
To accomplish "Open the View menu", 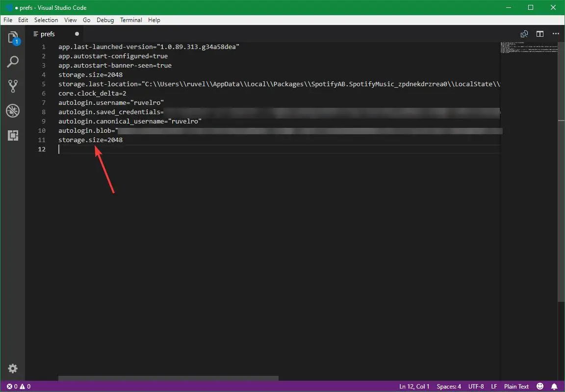I will click(x=70, y=20).
